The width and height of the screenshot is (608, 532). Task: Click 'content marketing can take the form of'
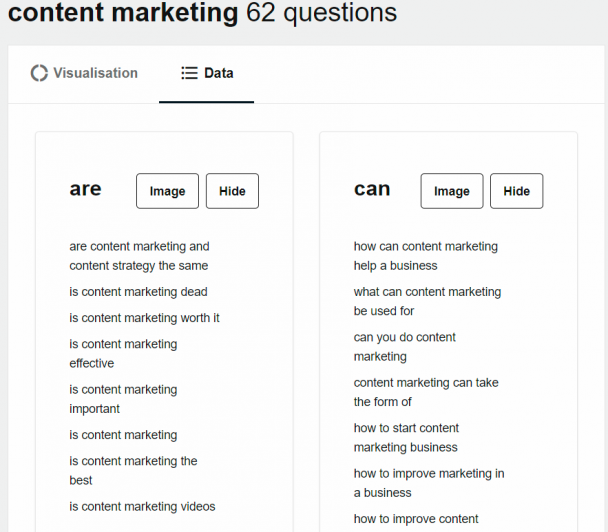pos(426,392)
